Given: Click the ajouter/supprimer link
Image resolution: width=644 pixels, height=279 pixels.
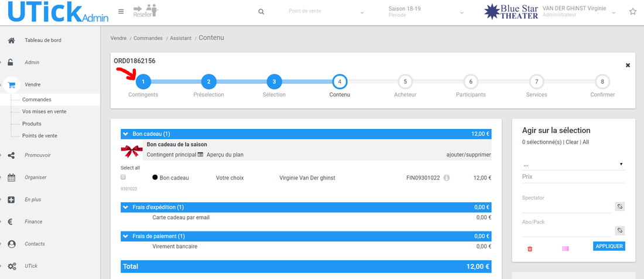Looking at the screenshot, I should (468, 155).
